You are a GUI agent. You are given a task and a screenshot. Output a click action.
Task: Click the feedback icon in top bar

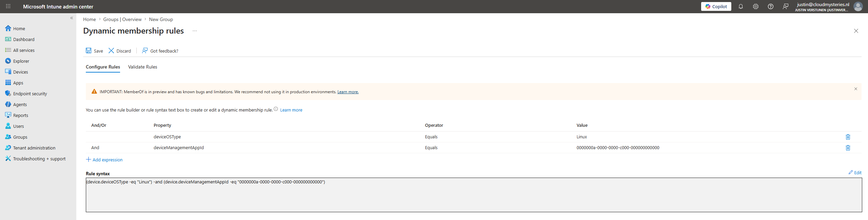(786, 6)
